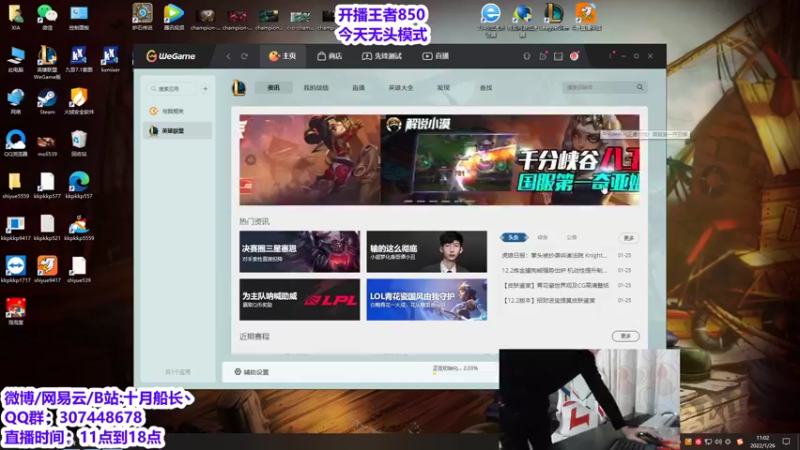Open the LOL青花瓷国风由我守护 card

427,299
